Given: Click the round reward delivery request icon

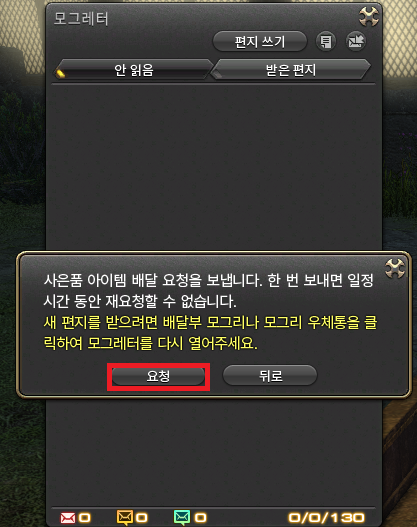Looking at the screenshot, I should tap(356, 42).
